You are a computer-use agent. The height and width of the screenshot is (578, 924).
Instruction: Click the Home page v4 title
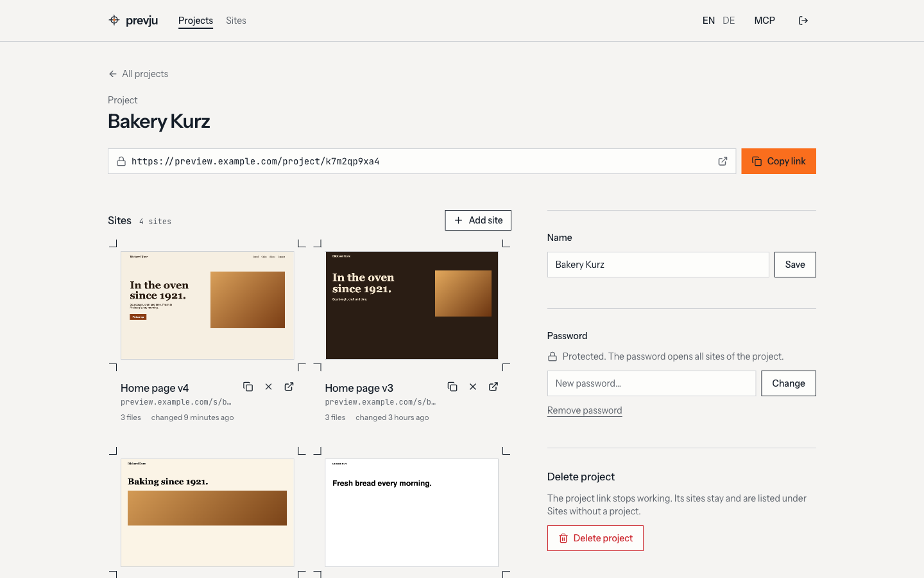coord(155,388)
